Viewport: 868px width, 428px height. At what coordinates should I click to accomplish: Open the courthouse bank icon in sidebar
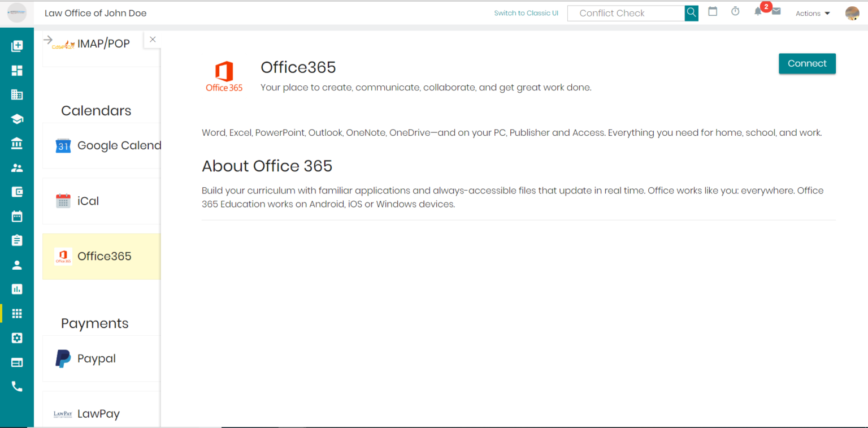click(x=17, y=144)
